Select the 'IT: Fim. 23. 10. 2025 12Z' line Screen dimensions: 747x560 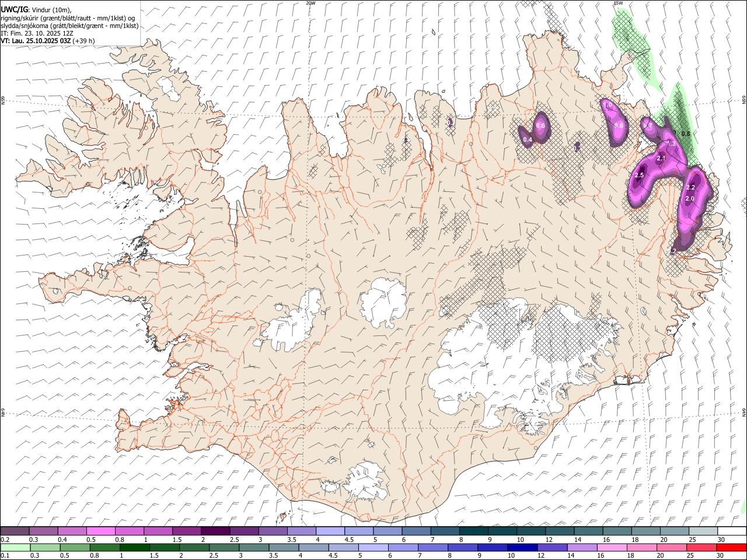coord(37,33)
